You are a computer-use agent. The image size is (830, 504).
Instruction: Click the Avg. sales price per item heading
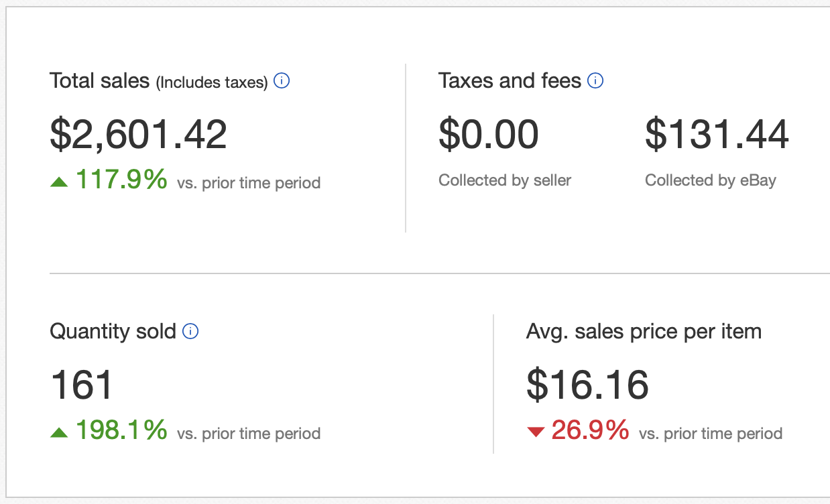644,331
